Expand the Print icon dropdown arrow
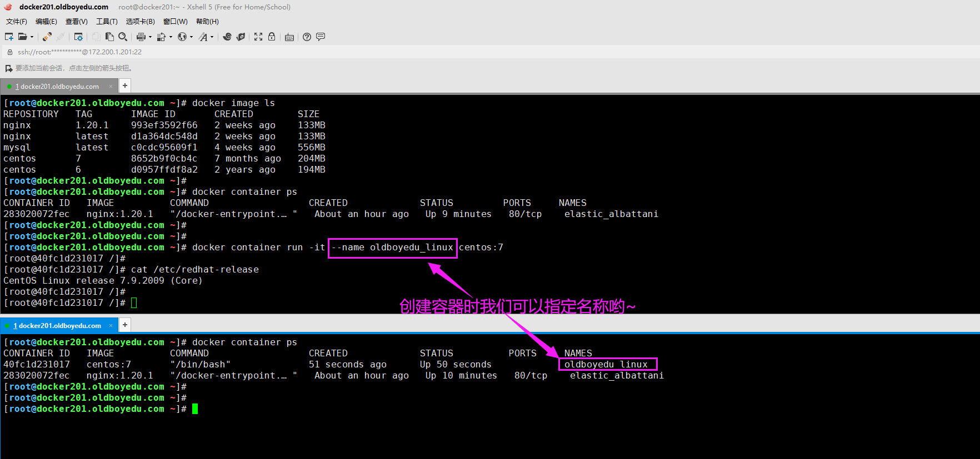Image resolution: width=980 pixels, height=459 pixels. [x=150, y=37]
